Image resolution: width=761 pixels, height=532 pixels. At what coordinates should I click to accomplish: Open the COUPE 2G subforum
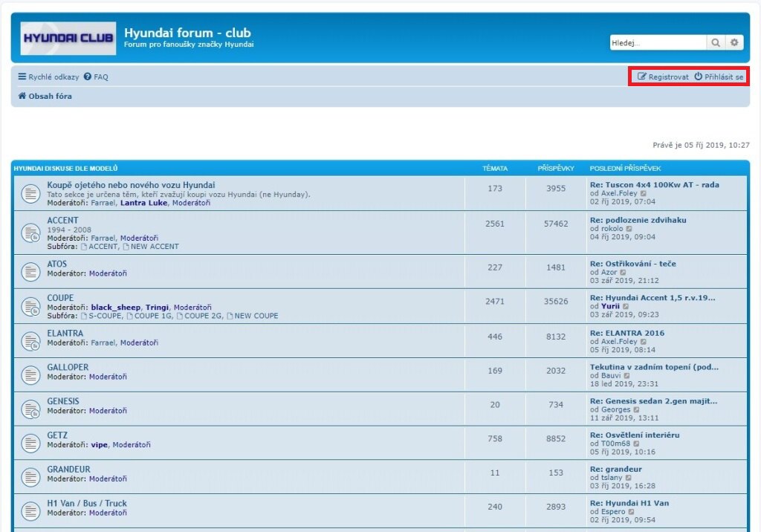(x=204, y=316)
